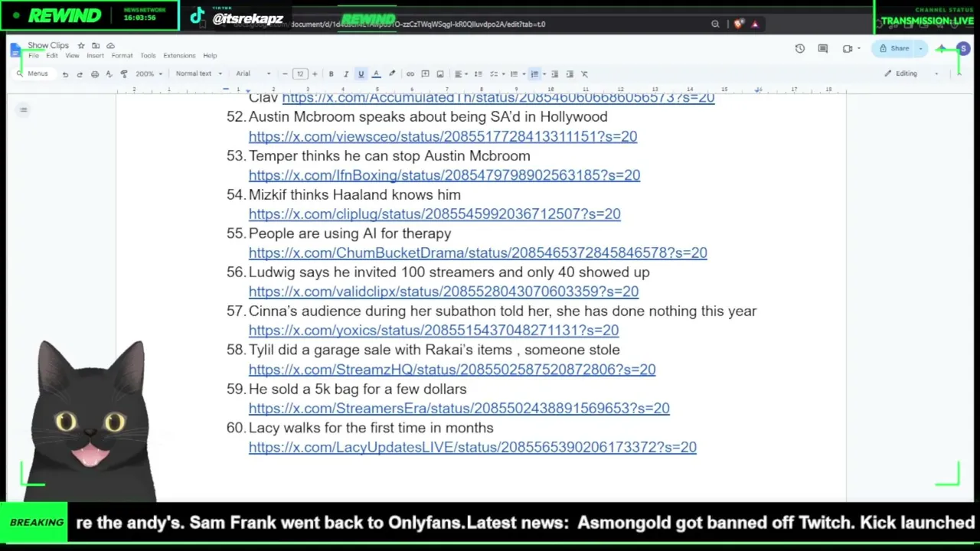
Task: Click the Share button
Action: coord(895,49)
